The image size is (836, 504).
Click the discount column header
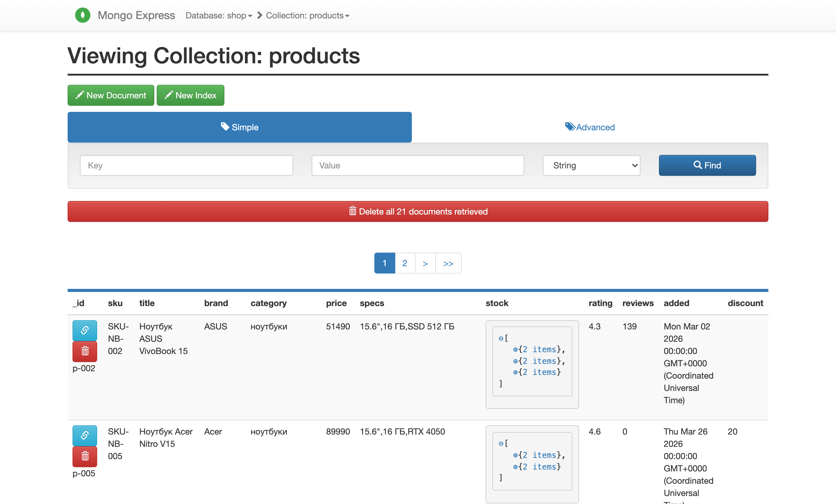tap(745, 303)
